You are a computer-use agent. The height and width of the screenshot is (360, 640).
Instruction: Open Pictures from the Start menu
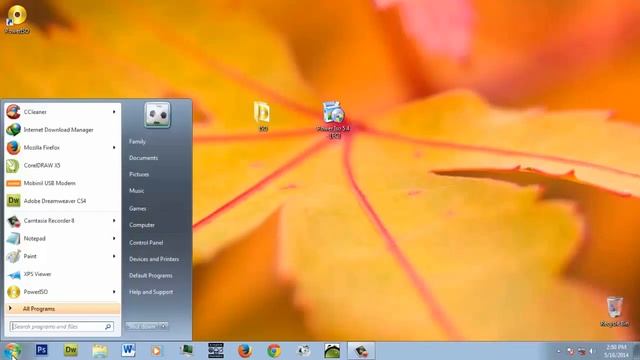pyautogui.click(x=139, y=174)
